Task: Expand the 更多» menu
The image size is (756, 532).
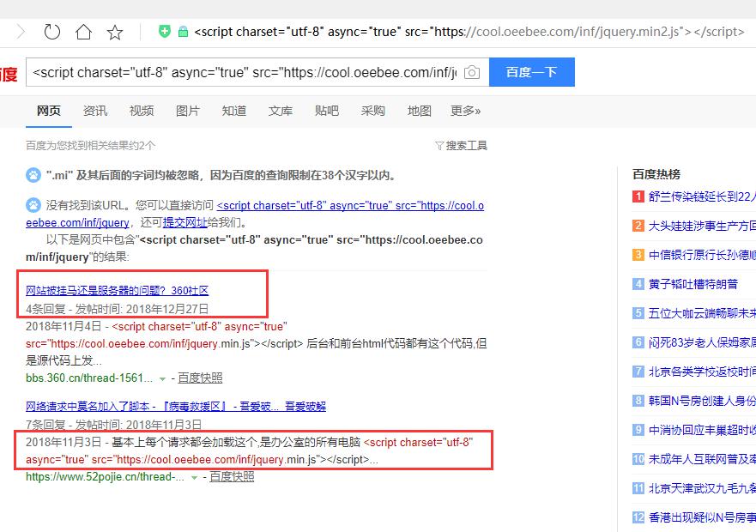Action: tap(465, 111)
